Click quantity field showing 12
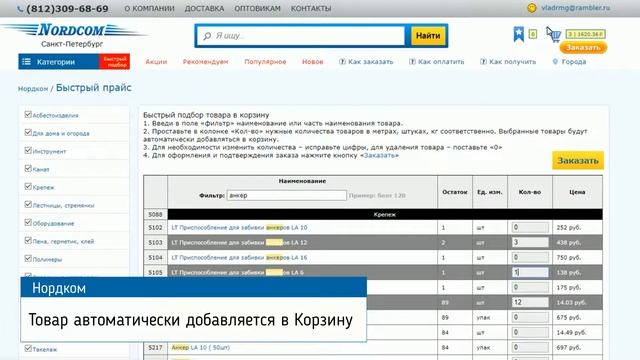 click(x=530, y=302)
